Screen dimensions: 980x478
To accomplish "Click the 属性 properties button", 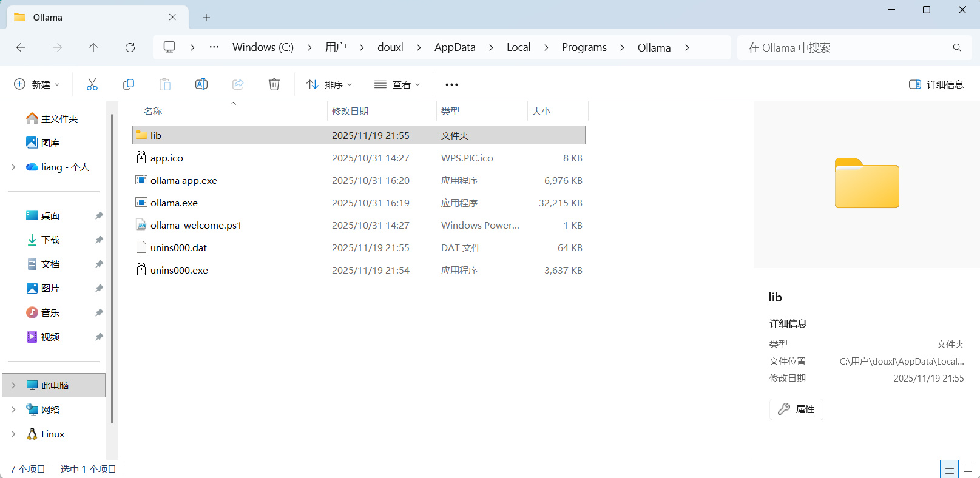I will coord(796,409).
